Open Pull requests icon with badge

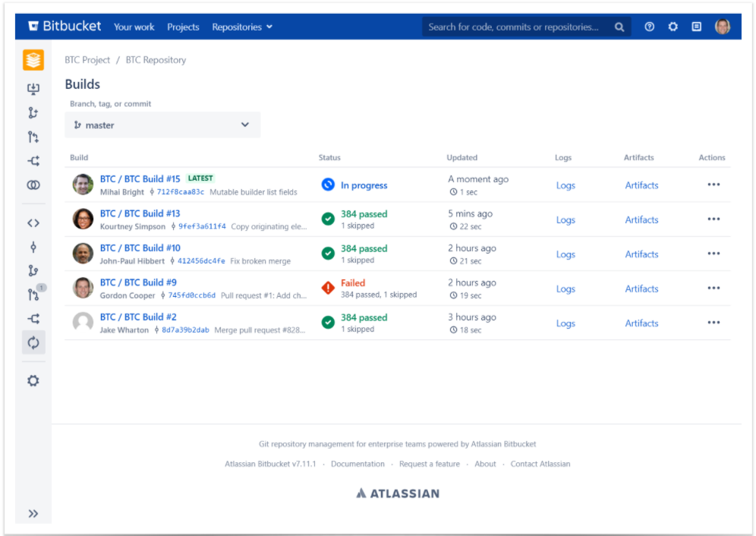coord(33,295)
